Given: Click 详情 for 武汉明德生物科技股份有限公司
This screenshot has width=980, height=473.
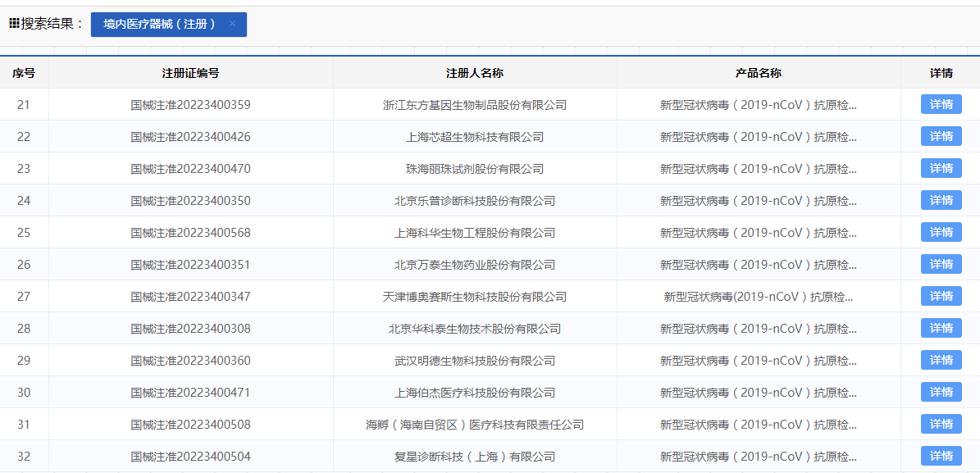Looking at the screenshot, I should pos(941,360).
